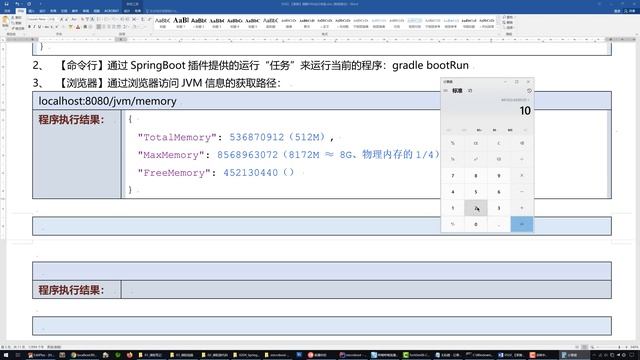640x360 pixels.
Task: Click the divide key in calculator
Action: [x=522, y=159]
